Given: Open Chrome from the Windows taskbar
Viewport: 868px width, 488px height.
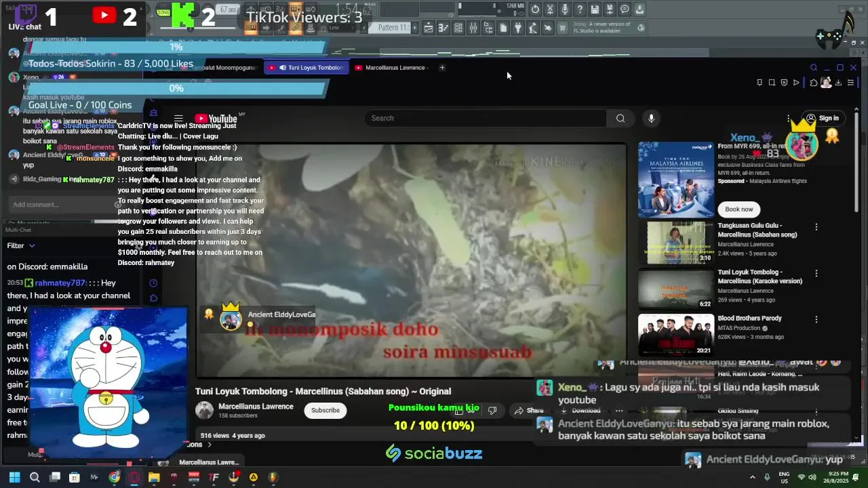Looking at the screenshot, I should pos(115,477).
